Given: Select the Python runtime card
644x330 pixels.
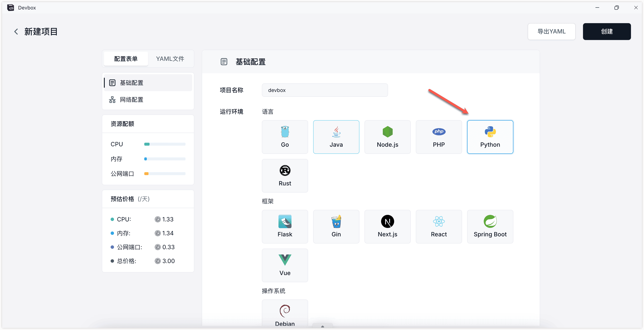Looking at the screenshot, I should 490,137.
